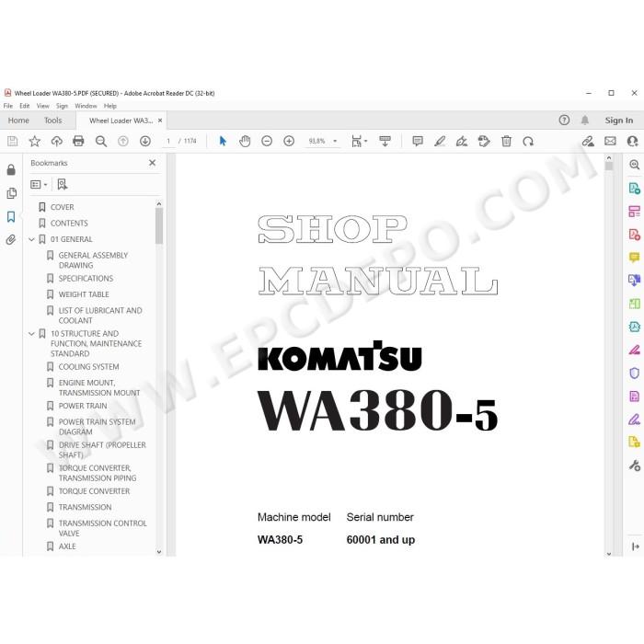644x644 pixels.
Task: Go to previous page arrow
Action: (122, 142)
